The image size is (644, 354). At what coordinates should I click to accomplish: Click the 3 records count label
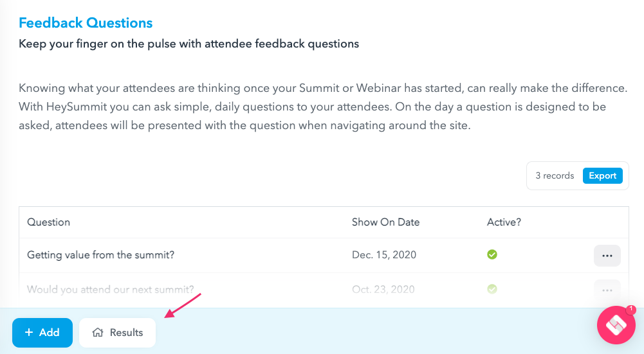(x=555, y=175)
